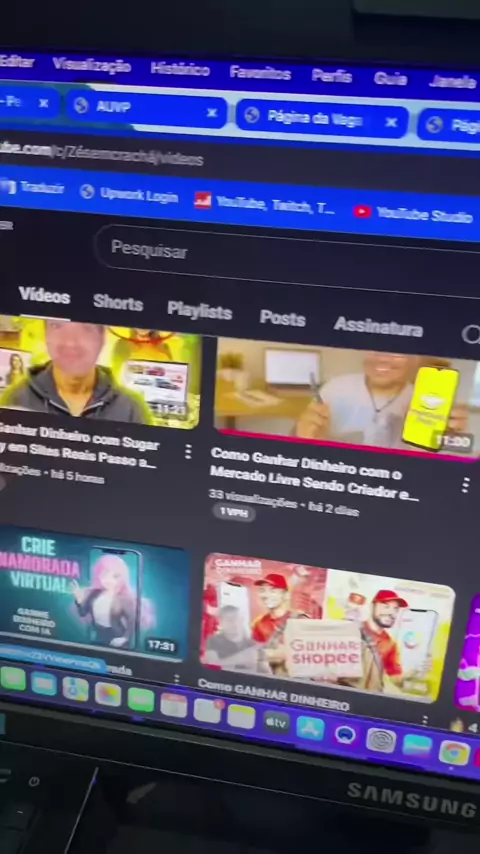The height and width of the screenshot is (854, 480).
Task: Select the Assinatura channel tab
Action: (x=378, y=327)
